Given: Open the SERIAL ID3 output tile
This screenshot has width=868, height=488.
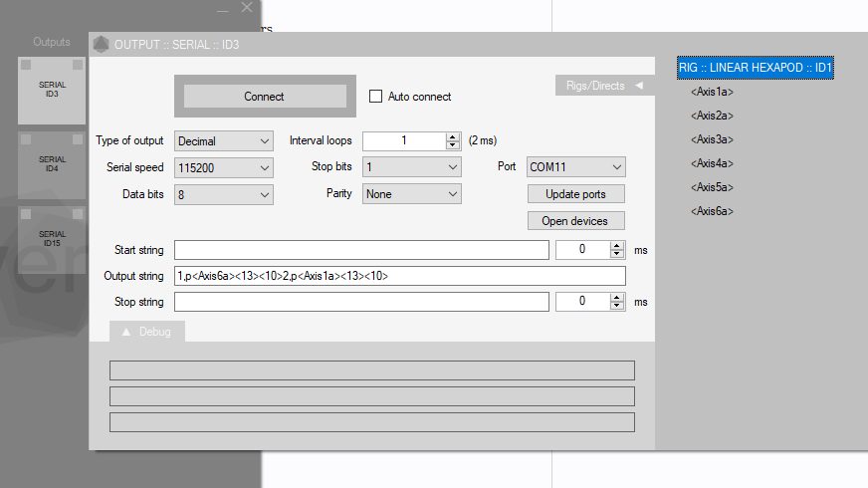Looking at the screenshot, I should coord(52,91).
